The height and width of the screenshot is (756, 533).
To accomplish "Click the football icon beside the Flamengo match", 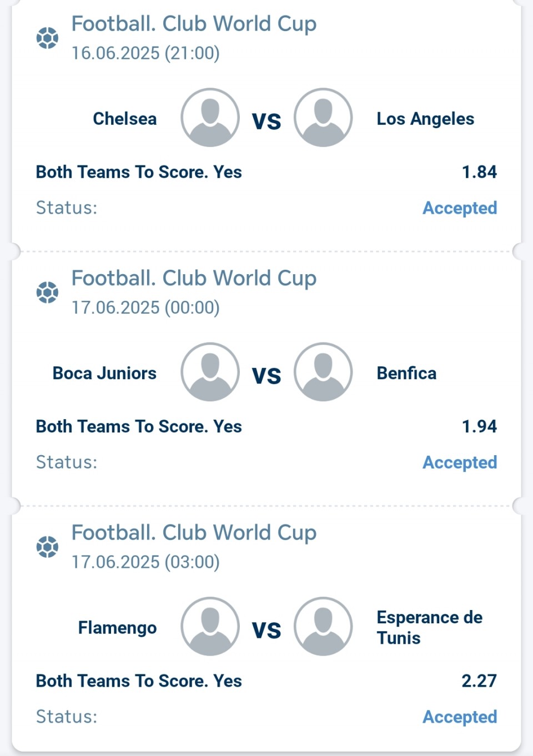I will [x=47, y=547].
